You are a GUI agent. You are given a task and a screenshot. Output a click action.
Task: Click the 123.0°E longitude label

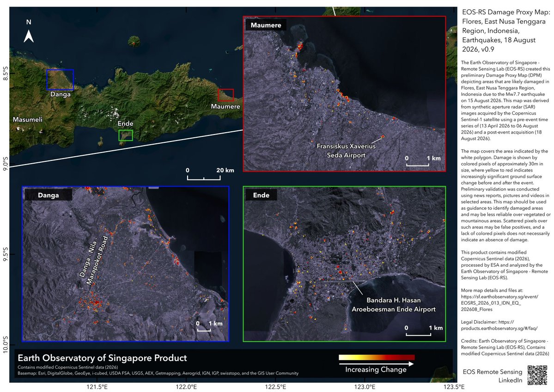click(x=365, y=387)
